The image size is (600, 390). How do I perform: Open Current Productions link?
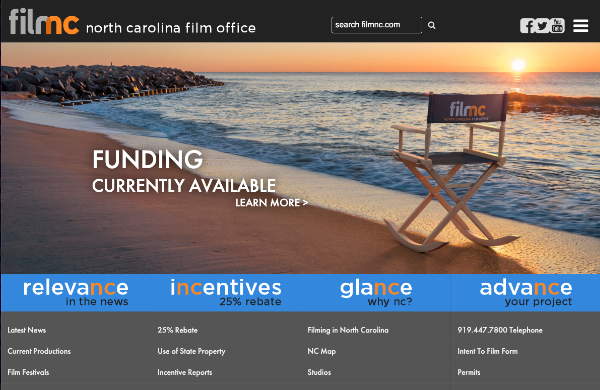(x=39, y=351)
